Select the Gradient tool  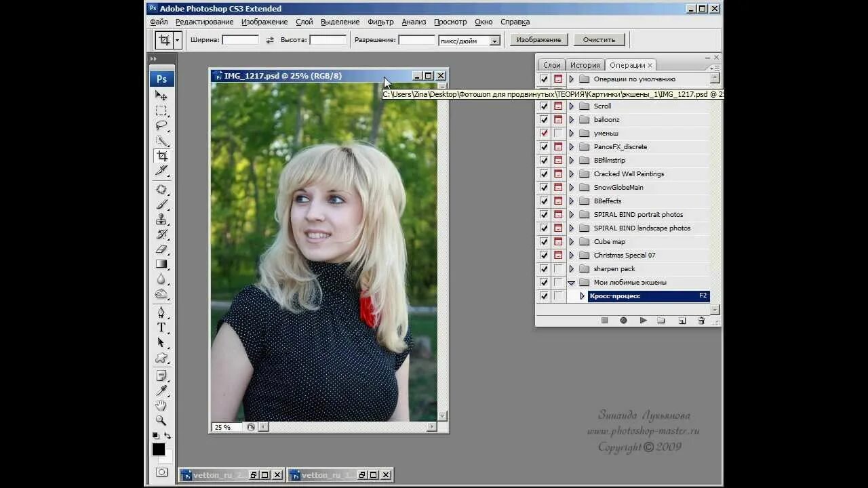[161, 264]
